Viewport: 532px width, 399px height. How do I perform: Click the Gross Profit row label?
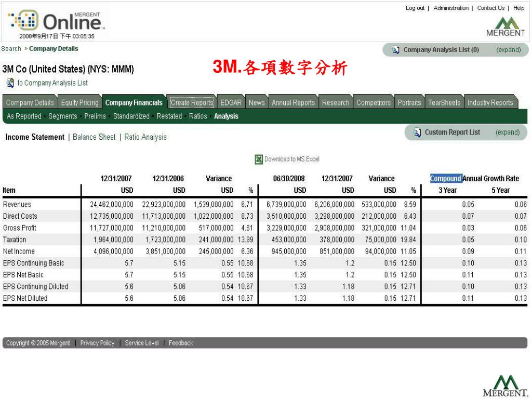point(19,228)
